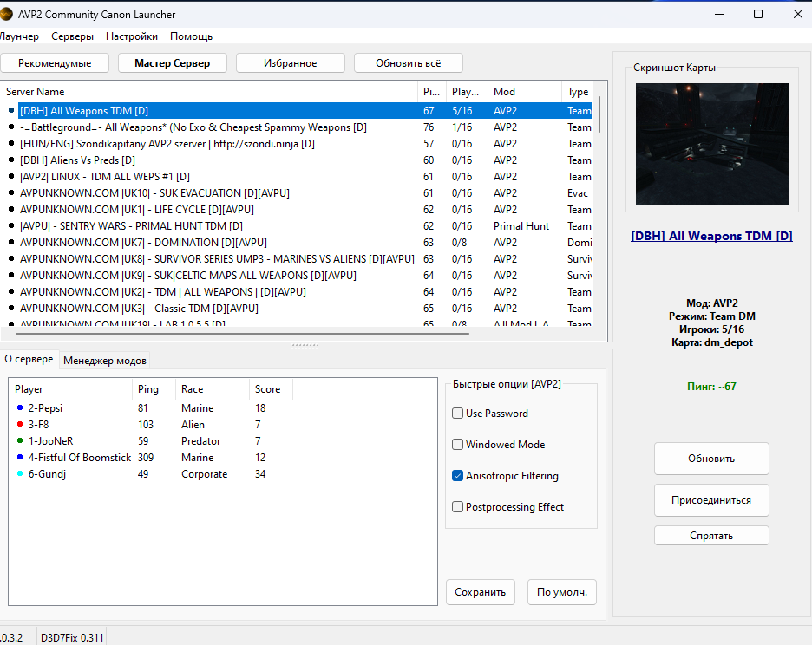Sort the list by Server Name column
The image size is (812, 645).
(209, 92)
